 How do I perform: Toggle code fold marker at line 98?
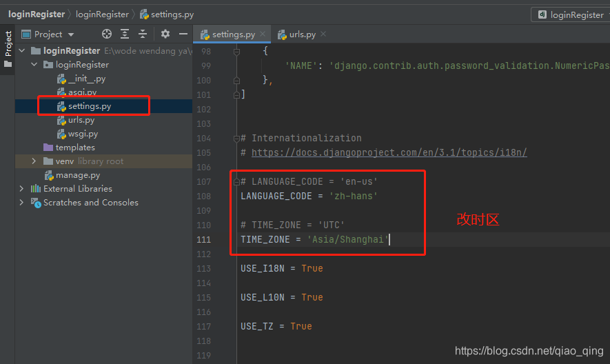click(236, 52)
